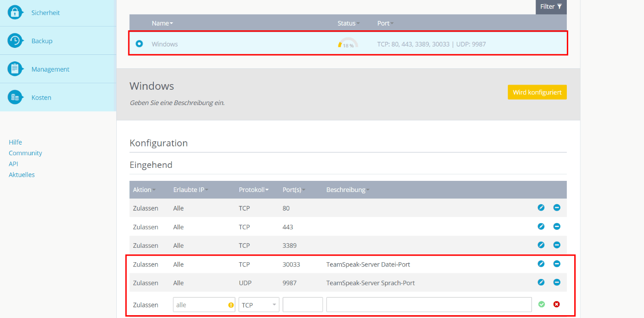
Task: Click the 'TeamSpeak-Server Sprach-Port' description text
Action: (371, 283)
